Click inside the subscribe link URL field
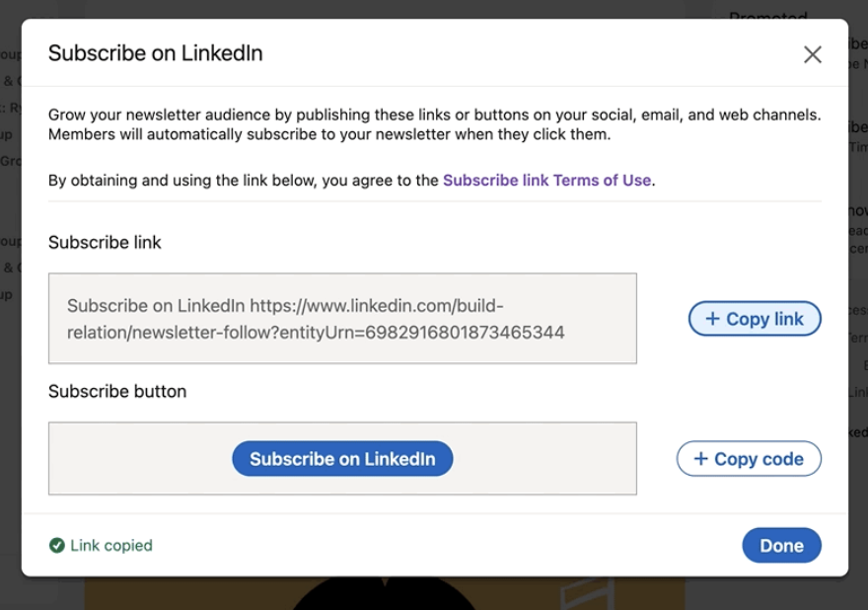868x610 pixels. [342, 318]
